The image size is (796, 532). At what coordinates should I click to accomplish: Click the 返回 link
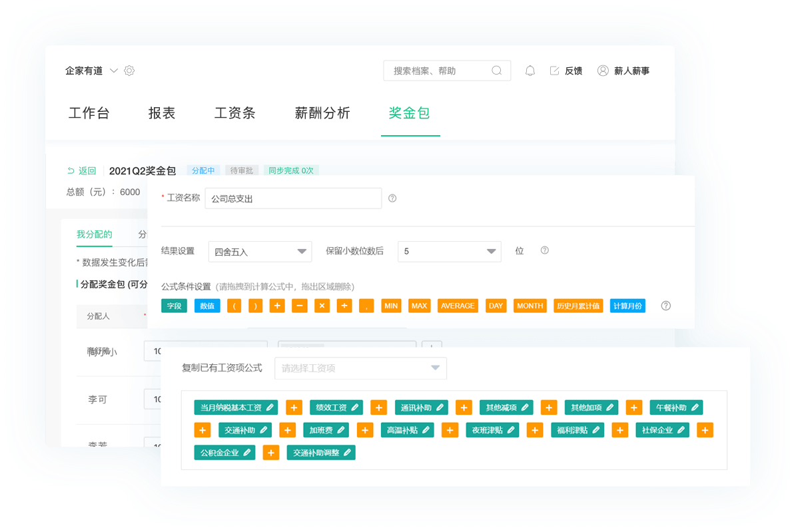click(87, 170)
